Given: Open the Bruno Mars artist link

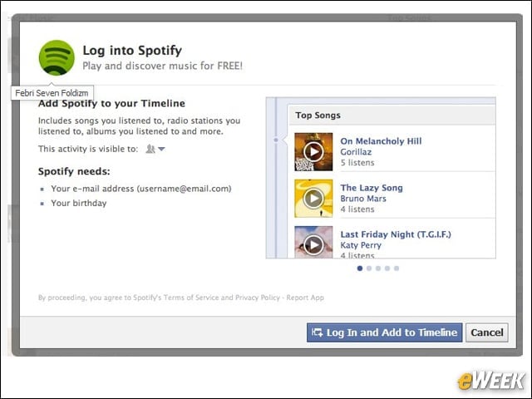Looking at the screenshot, I should click(363, 199).
